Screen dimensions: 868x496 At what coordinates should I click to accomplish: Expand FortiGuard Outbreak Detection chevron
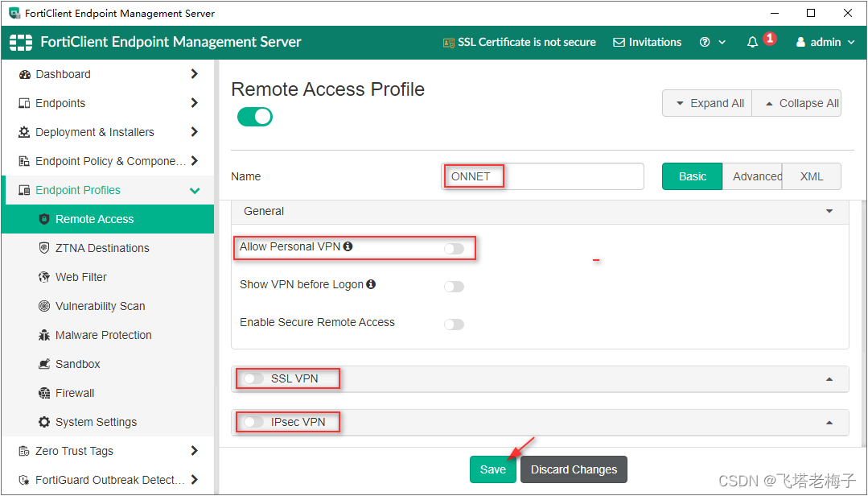[195, 479]
